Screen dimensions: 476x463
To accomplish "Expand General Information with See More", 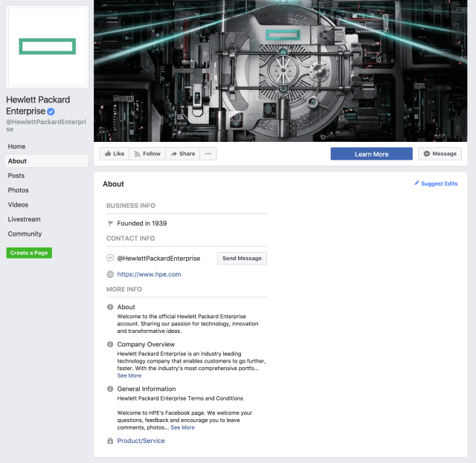I will 182,427.
